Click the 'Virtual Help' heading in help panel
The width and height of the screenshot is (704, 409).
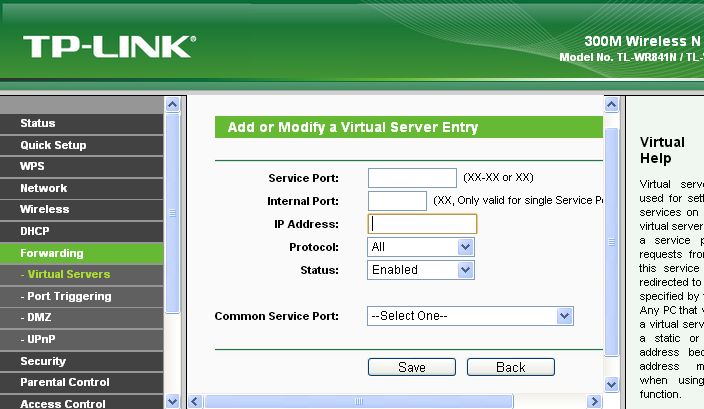tap(662, 150)
